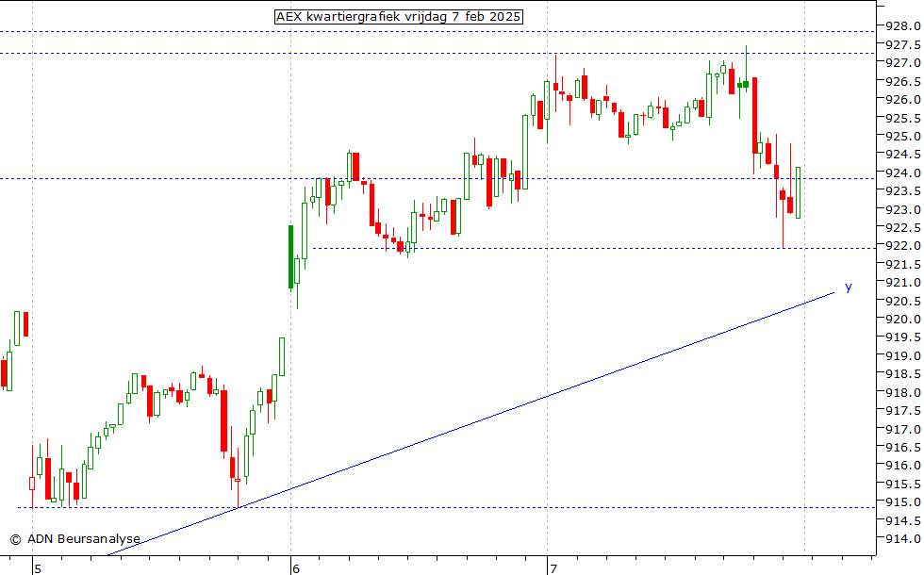Click the solid green opening candle on day 6
The width and height of the screenshot is (924, 575).
click(x=290, y=256)
